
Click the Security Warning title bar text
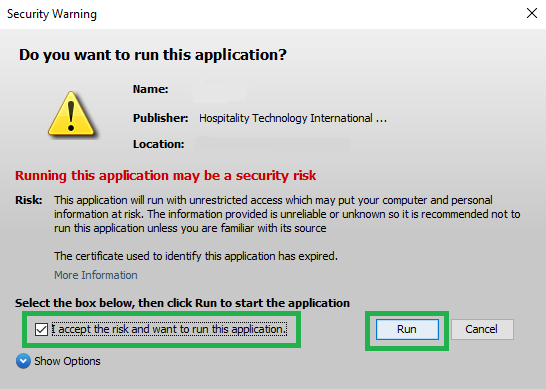[52, 14]
